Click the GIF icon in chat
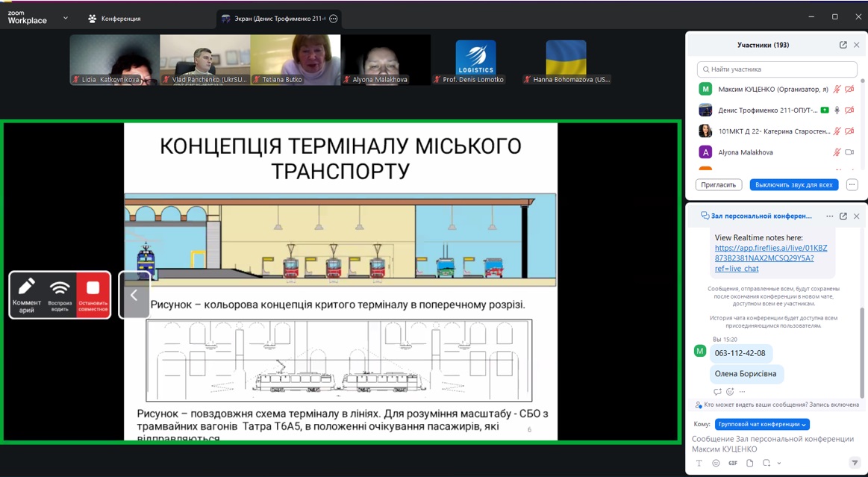Screen dimensions: 868x477 click(733, 463)
